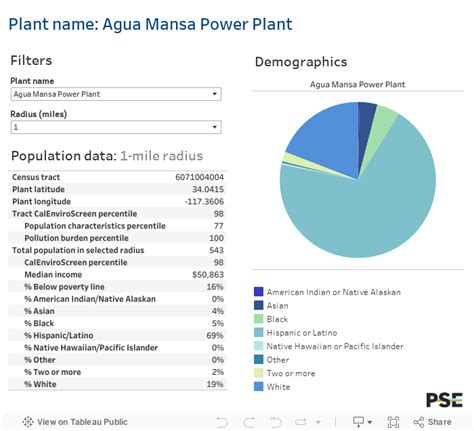
Task: Enter full screen mode
Action: (393, 422)
